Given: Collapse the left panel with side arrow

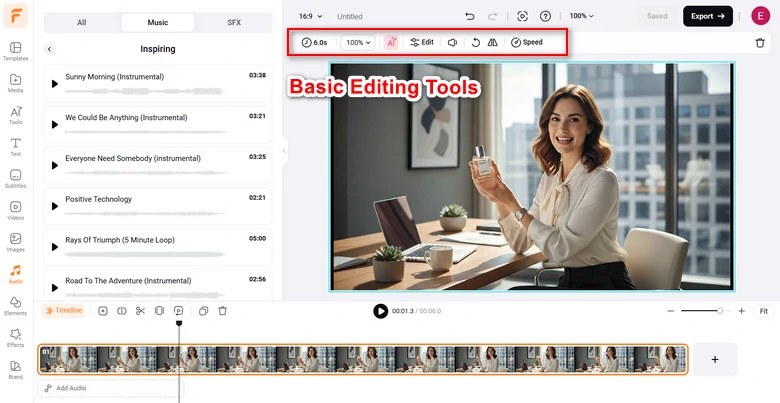Looking at the screenshot, I should [285, 151].
